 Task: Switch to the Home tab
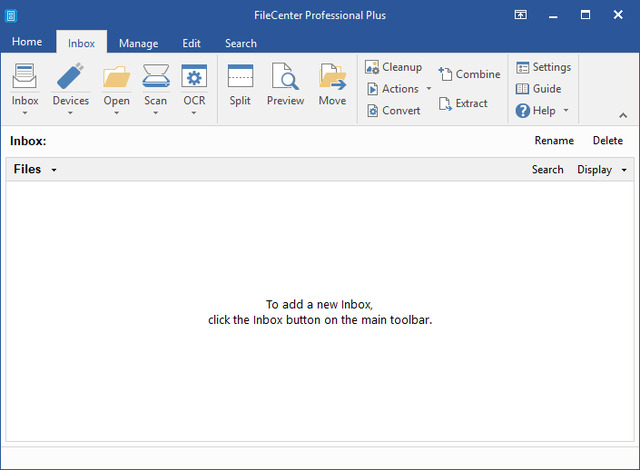[x=27, y=42]
